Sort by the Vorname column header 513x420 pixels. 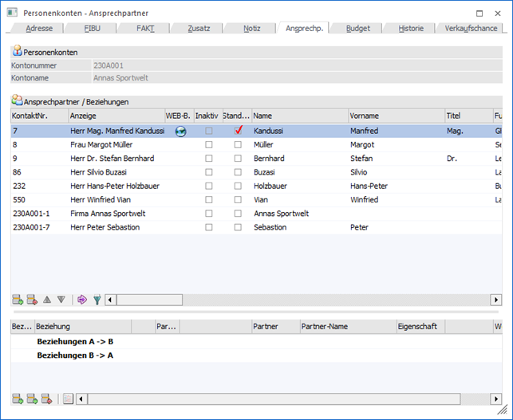(x=394, y=116)
